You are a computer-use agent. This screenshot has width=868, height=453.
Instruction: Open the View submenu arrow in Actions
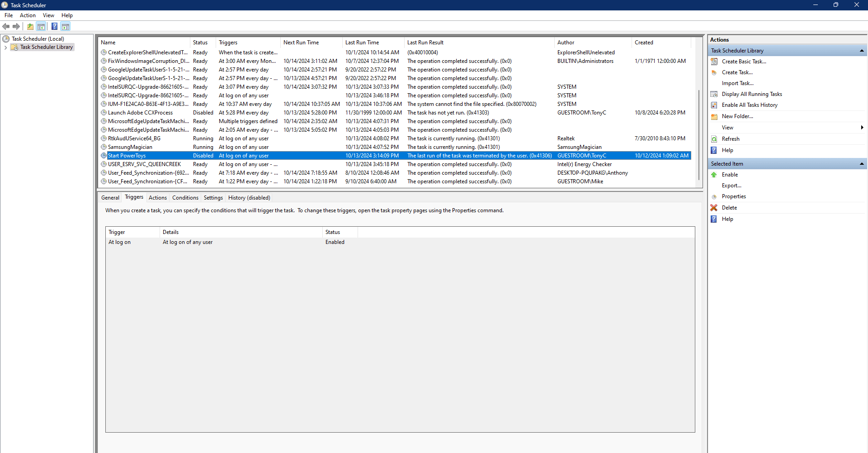tap(862, 128)
